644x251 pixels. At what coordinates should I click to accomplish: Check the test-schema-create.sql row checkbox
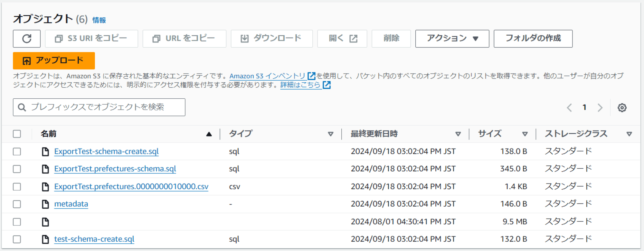[17, 239]
